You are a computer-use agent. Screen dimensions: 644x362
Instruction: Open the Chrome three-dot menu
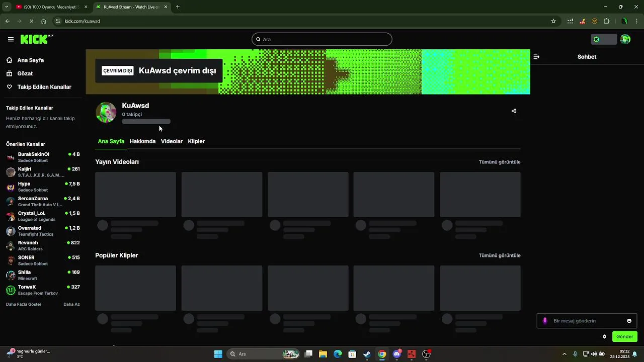(x=636, y=21)
